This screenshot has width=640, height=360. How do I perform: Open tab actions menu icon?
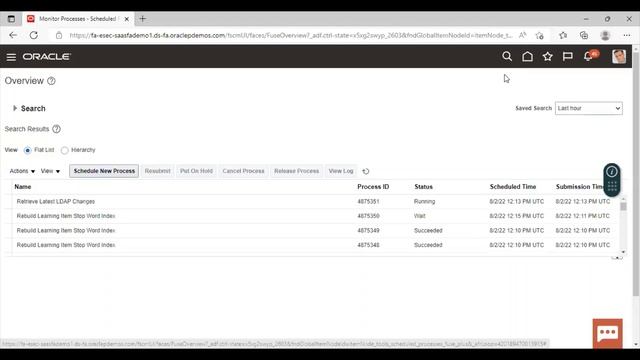tap(11, 19)
